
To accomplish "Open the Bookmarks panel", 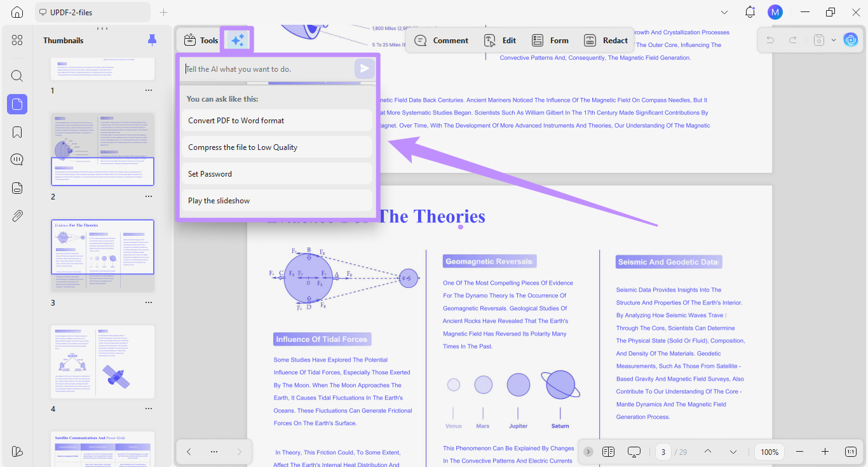I will tap(17, 132).
